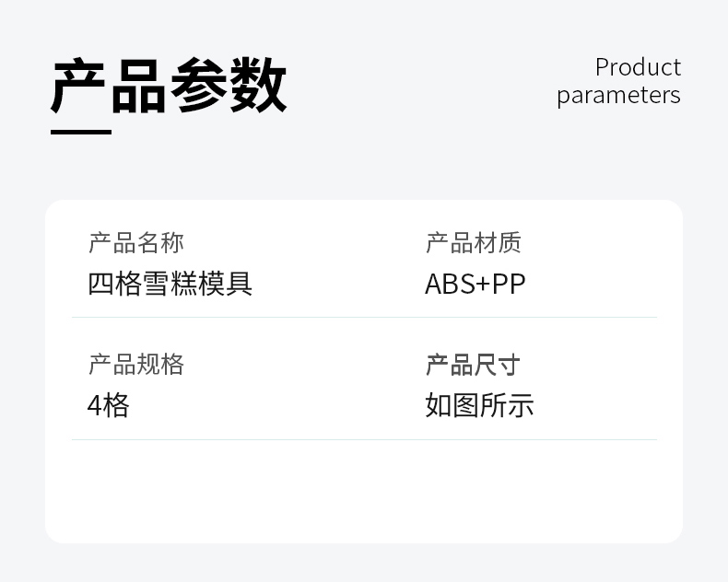Click the digit 4 in specification value
Viewport: 728px width, 582px height.
94,405
